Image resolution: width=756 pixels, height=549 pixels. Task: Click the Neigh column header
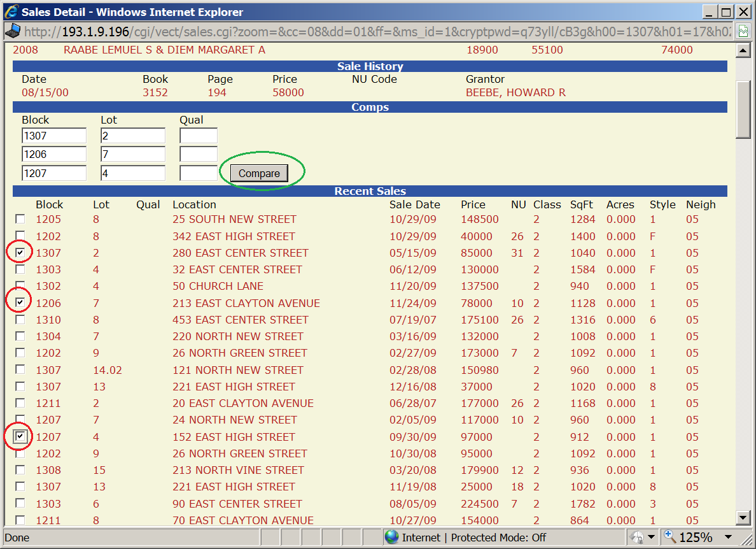[701, 204]
